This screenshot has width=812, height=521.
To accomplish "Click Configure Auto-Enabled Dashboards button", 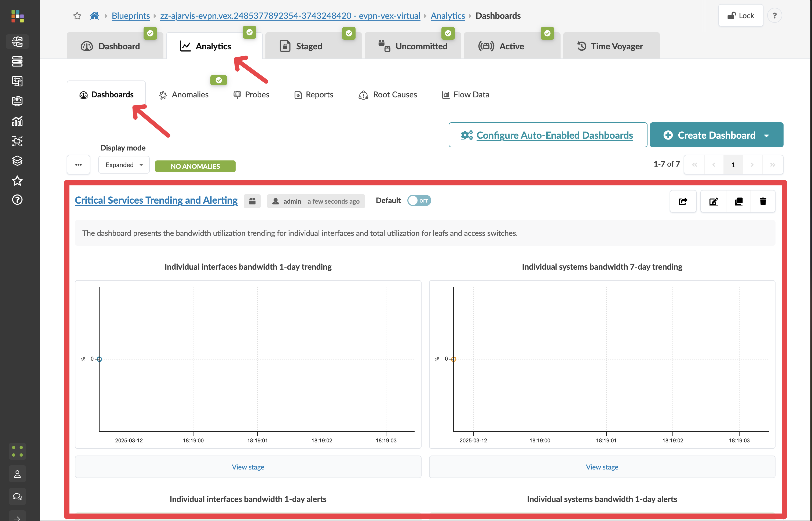I will tap(547, 135).
